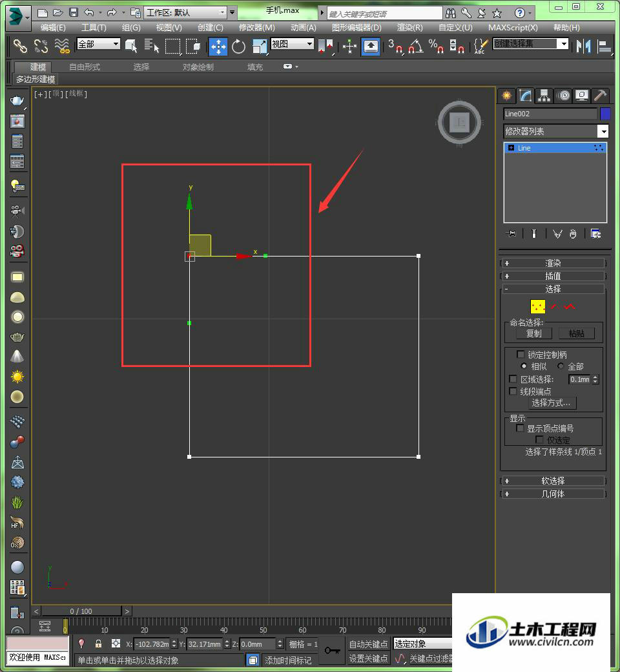Click the Align tool icon

click(604, 46)
